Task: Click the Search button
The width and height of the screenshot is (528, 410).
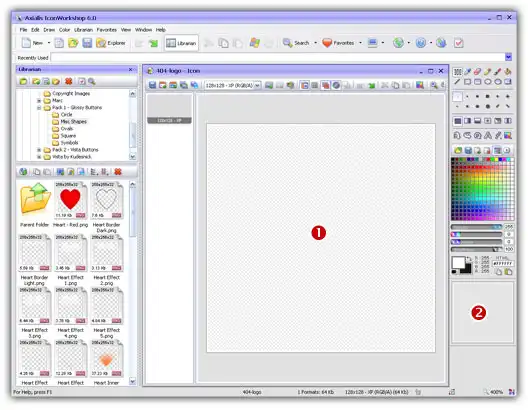Action: pyautogui.click(x=296, y=43)
